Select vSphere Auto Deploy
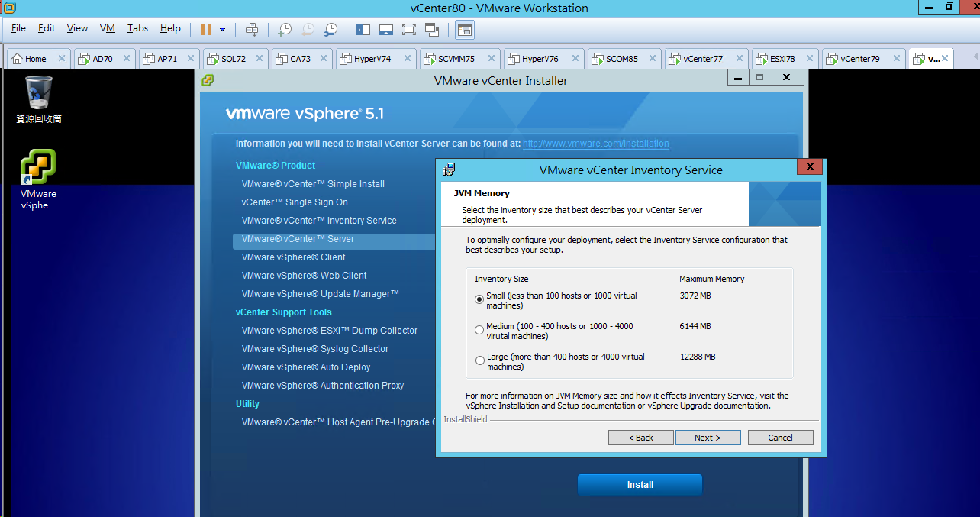This screenshot has width=980, height=517. tap(306, 367)
